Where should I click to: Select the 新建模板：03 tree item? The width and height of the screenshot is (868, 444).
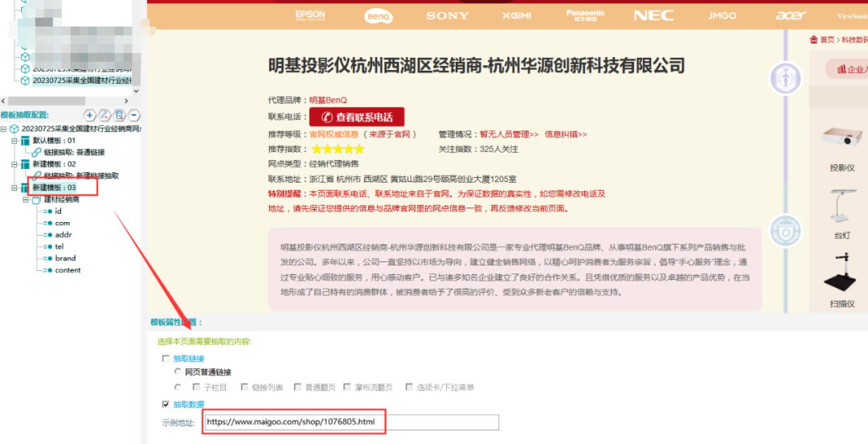54,188
